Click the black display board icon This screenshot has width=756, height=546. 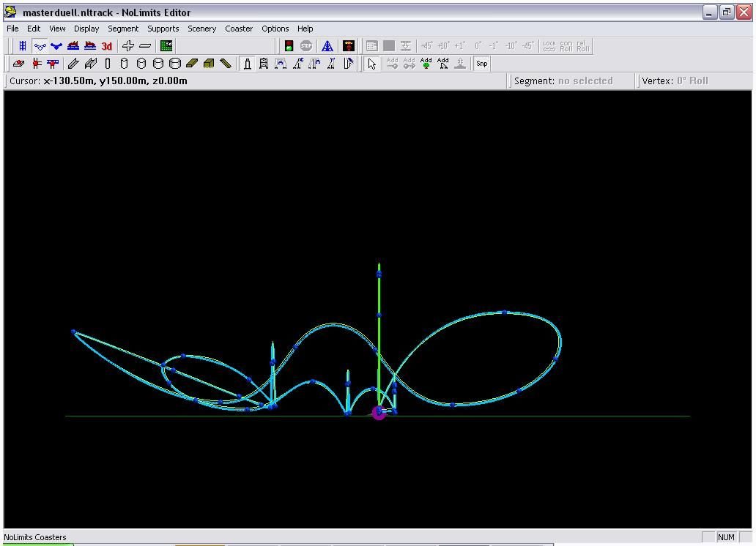pyautogui.click(x=349, y=46)
